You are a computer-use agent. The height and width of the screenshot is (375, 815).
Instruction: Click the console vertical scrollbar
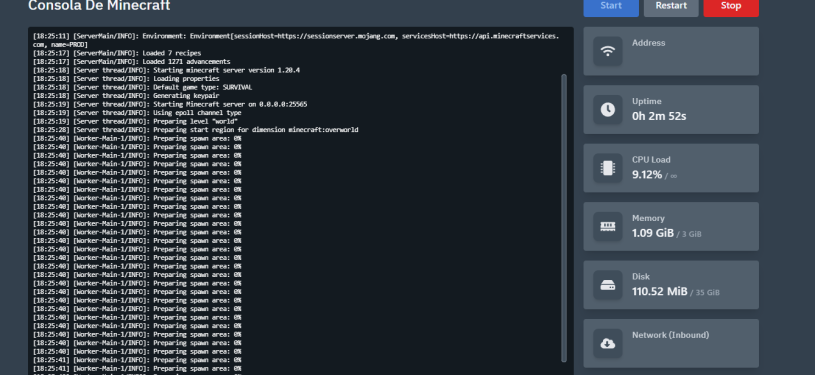pyautogui.click(x=564, y=218)
